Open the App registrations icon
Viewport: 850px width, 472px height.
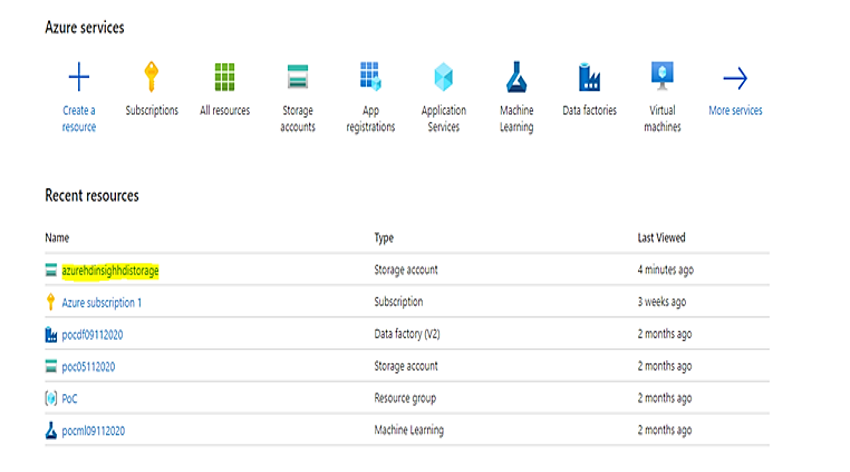[x=371, y=76]
